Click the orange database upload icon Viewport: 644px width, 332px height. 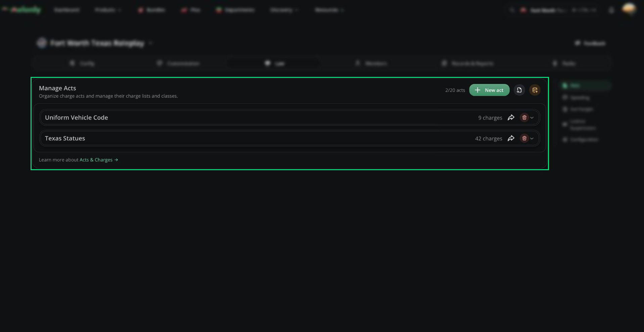pos(535,90)
